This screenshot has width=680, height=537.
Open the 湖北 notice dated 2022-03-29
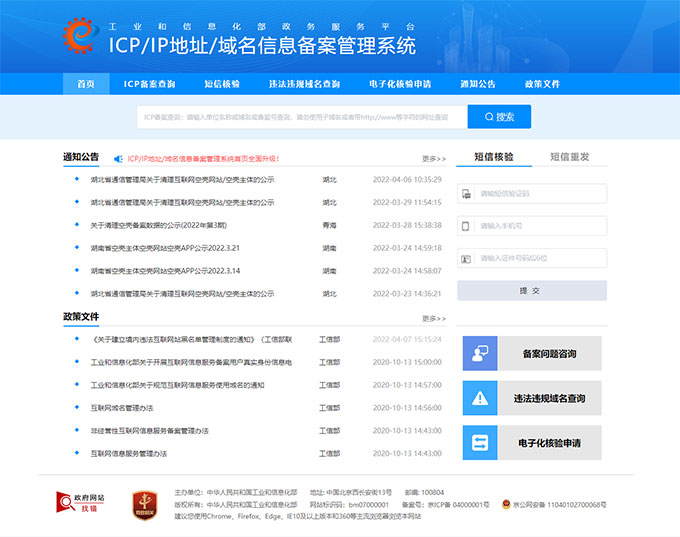[x=182, y=203]
